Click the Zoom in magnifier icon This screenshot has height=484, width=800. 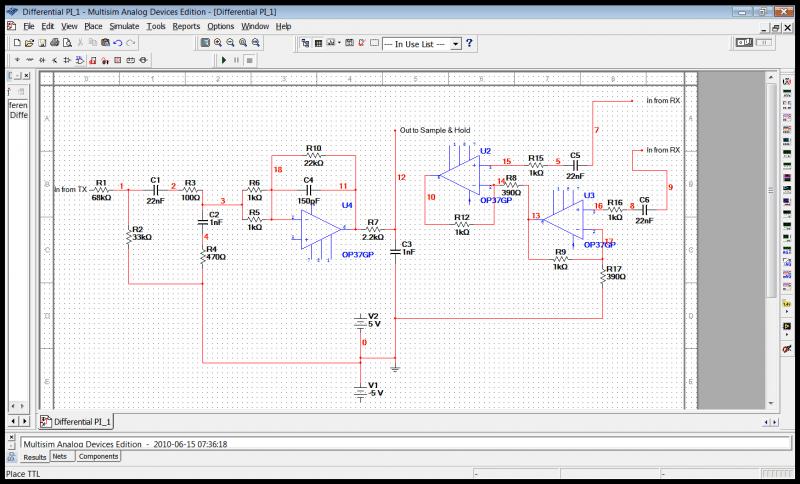click(218, 44)
